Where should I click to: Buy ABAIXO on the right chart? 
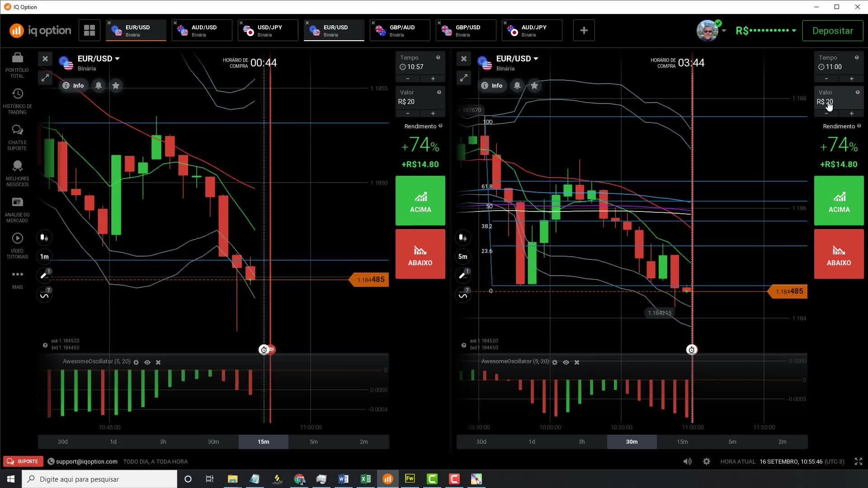(839, 254)
